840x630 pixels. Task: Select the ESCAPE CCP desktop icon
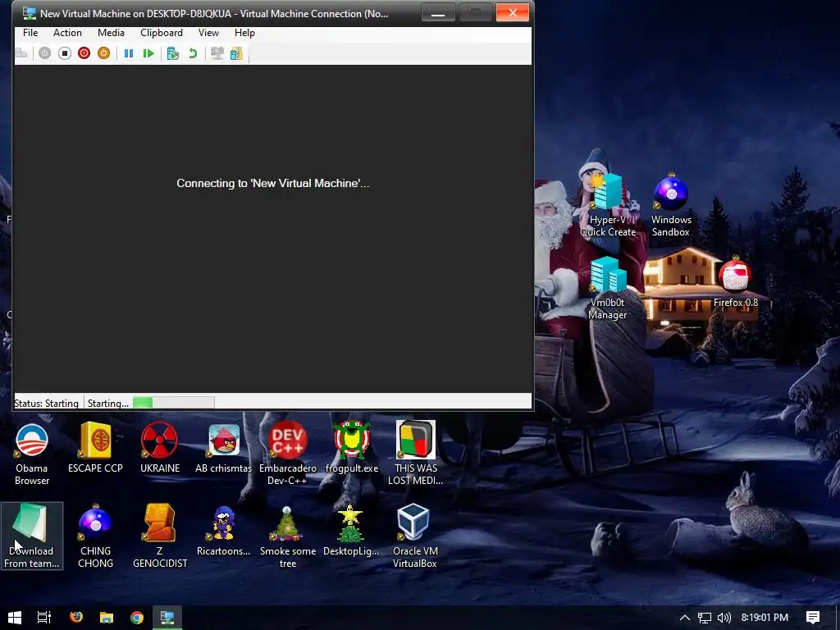(95, 448)
